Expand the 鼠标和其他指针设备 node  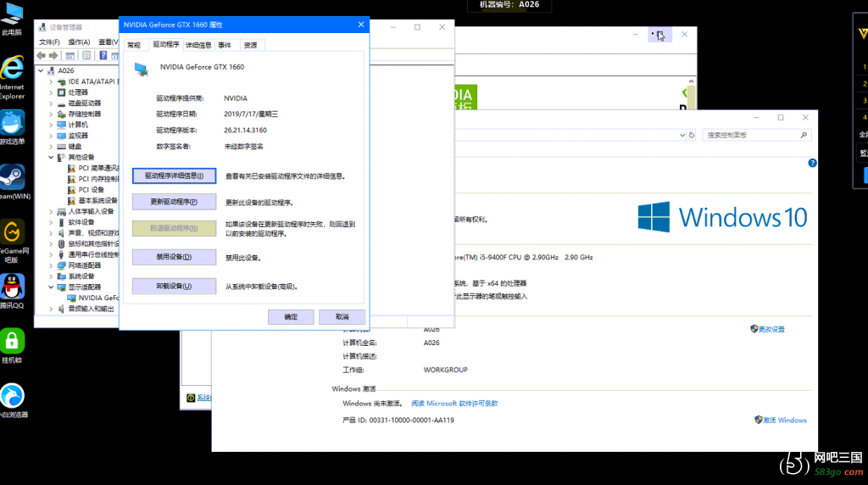click(x=51, y=243)
